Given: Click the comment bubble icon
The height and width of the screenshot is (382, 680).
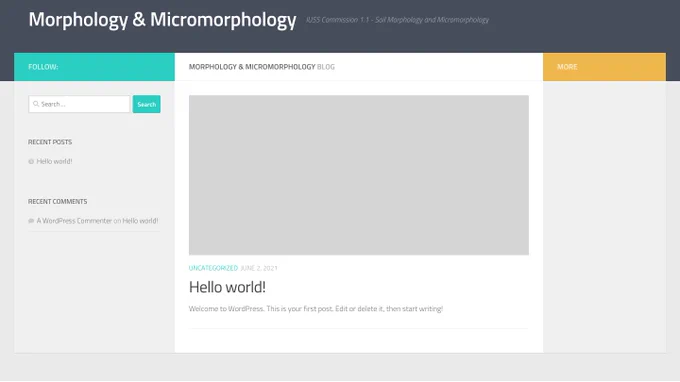Looking at the screenshot, I should (x=31, y=221).
